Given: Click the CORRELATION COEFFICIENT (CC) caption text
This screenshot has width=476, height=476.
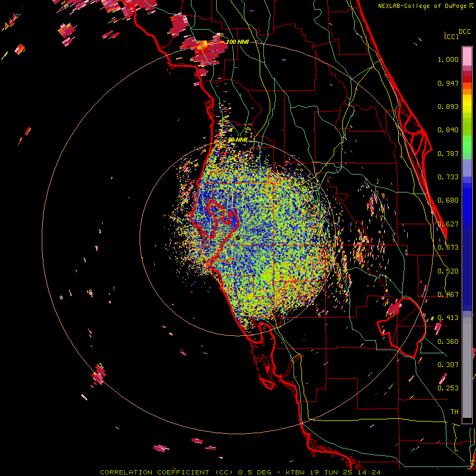Looking at the screenshot, I should coord(167,472).
